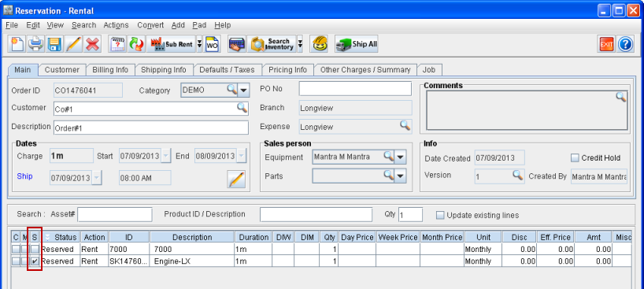
Task: Click the blue Ship link label
Action: 24,176
